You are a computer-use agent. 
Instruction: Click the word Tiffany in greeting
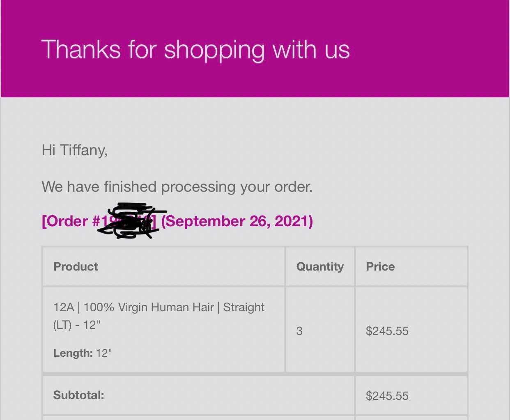tap(84, 150)
